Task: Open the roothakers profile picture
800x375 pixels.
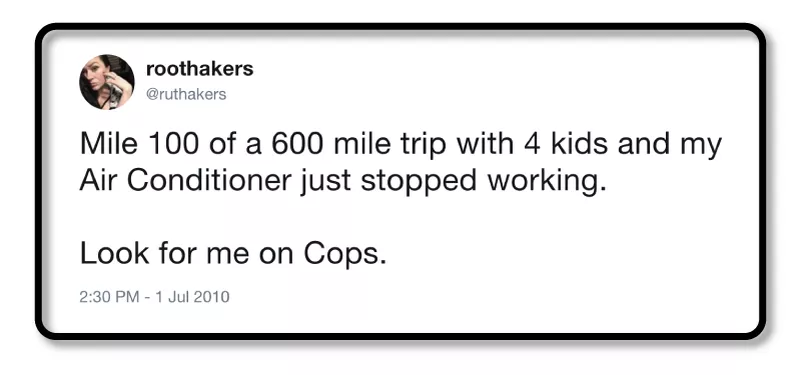Action: pyautogui.click(x=107, y=82)
